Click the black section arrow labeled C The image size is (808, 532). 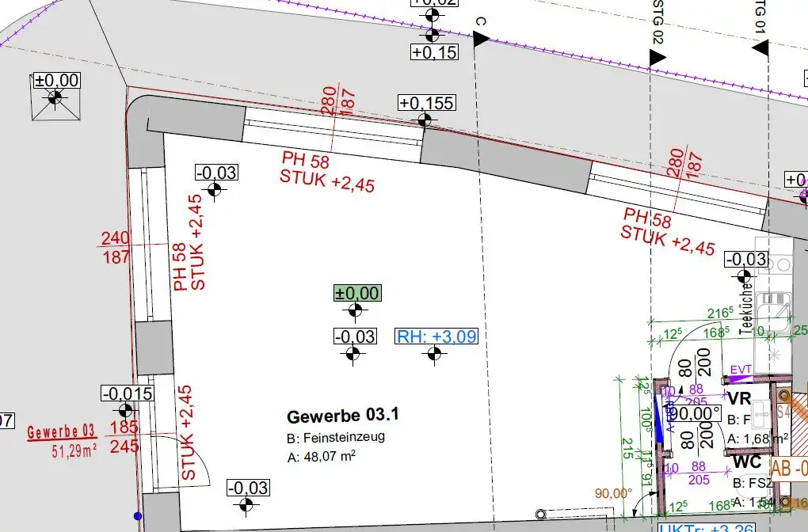(x=481, y=38)
